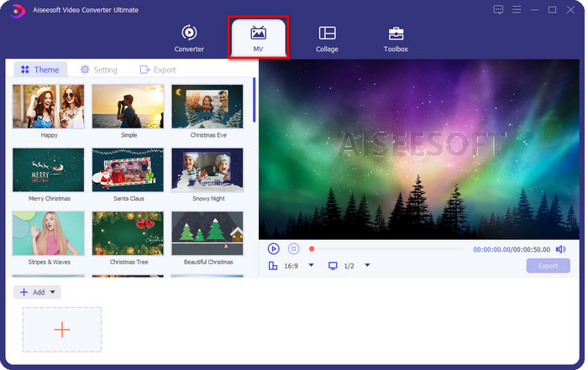Image resolution: width=588 pixels, height=370 pixels.
Task: Choose the Christmas Eve theme
Action: 207,107
